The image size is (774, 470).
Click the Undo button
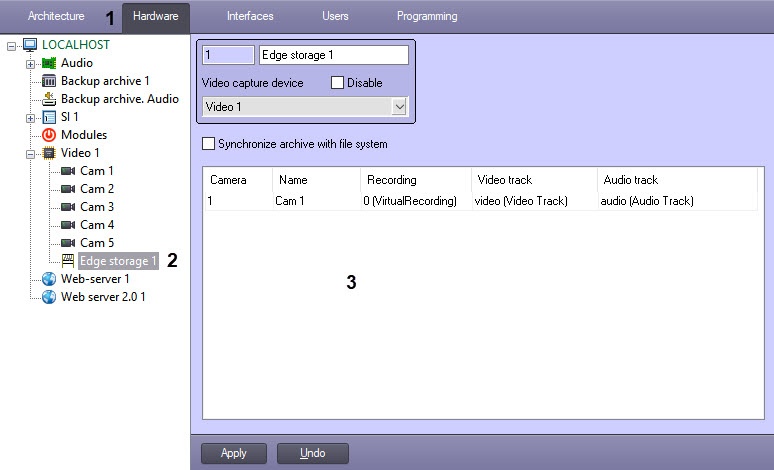point(312,453)
